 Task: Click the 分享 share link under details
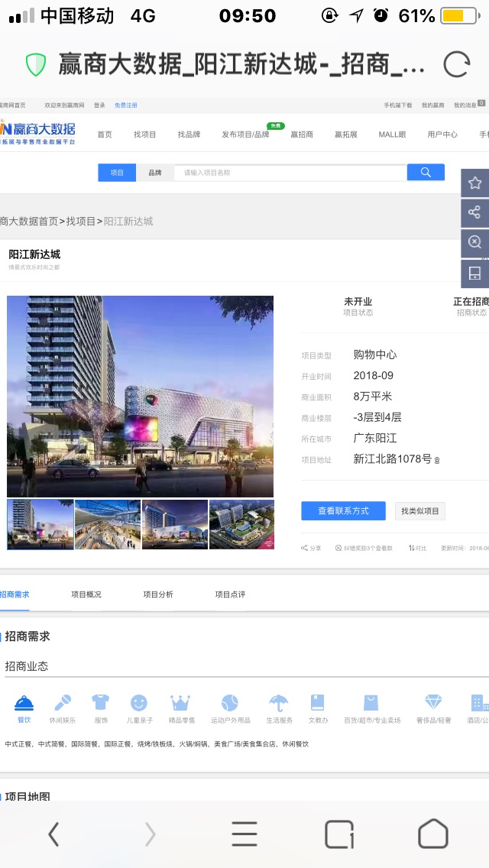[311, 548]
